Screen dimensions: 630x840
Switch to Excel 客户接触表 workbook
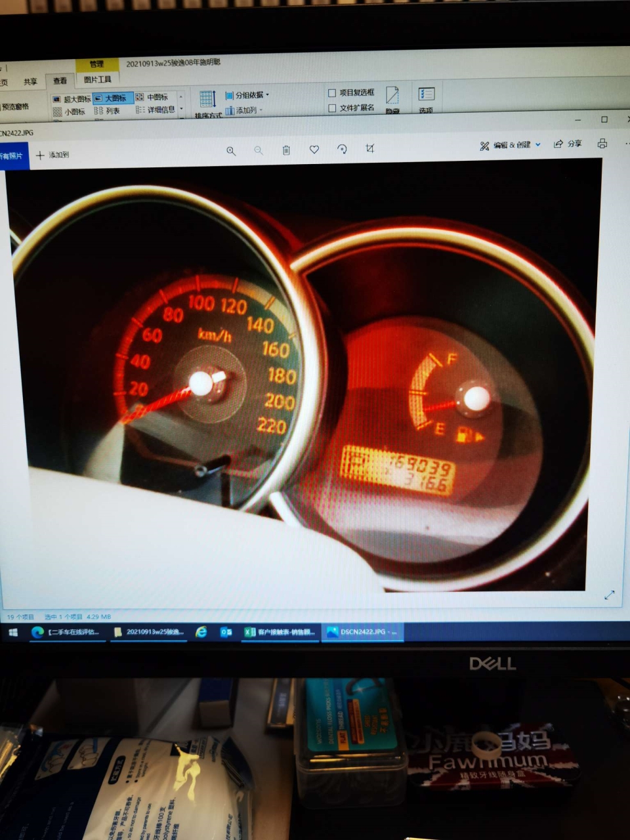(280, 632)
